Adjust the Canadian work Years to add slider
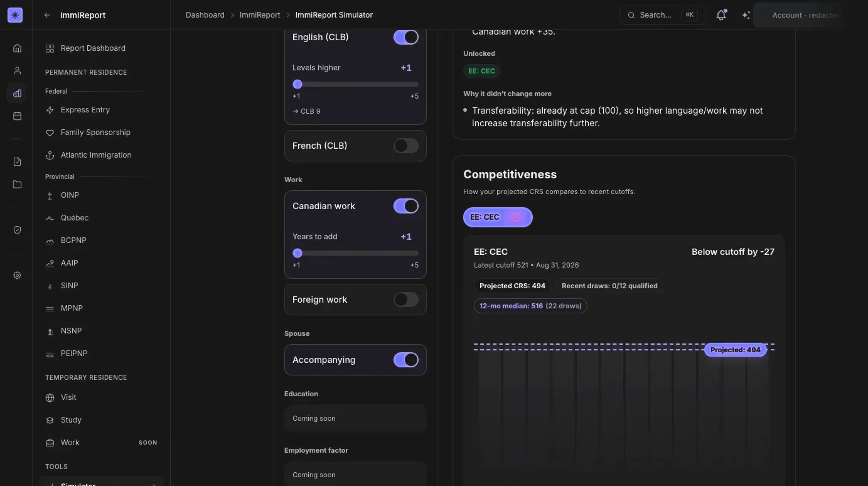Viewport: 868px width, 486px height. 355,253
